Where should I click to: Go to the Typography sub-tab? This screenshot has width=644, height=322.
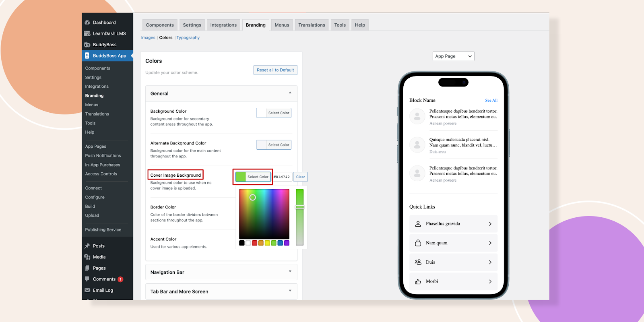point(188,38)
